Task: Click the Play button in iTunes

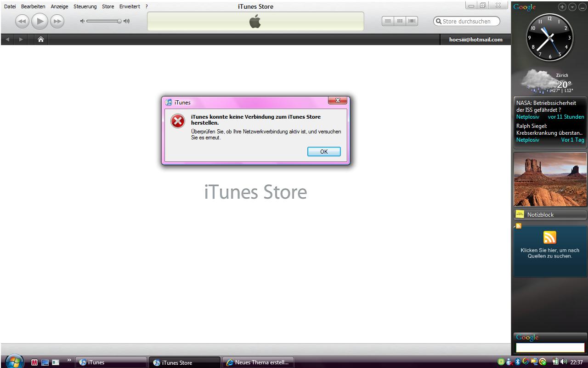Action: coord(40,21)
